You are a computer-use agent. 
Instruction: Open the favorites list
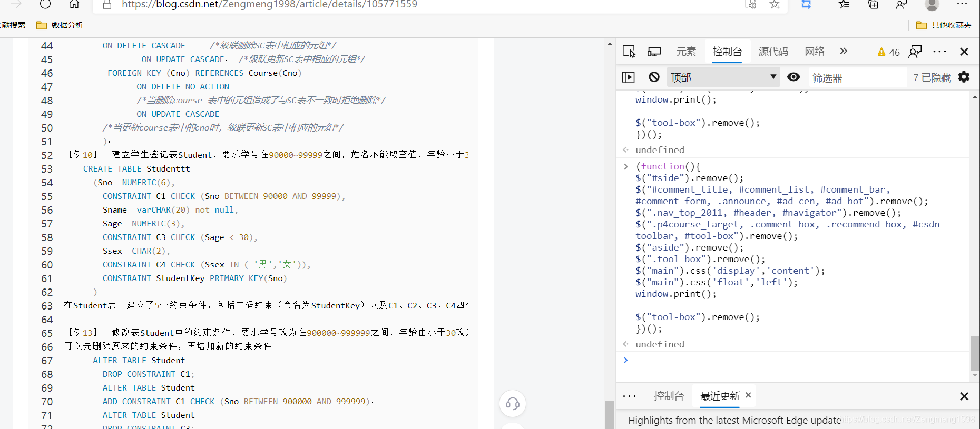click(844, 5)
